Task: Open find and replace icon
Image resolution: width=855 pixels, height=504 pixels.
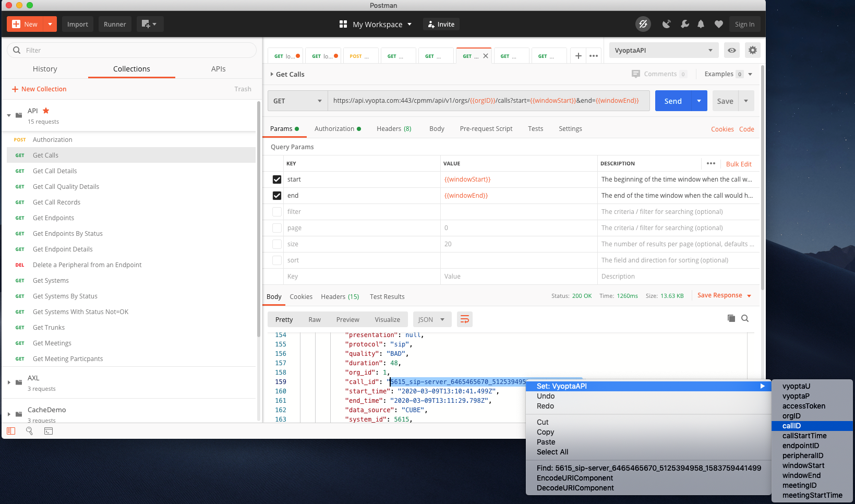Action: (29, 431)
